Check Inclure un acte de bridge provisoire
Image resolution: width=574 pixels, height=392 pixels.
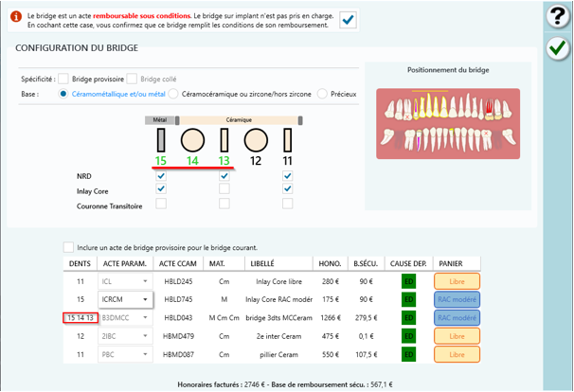click(x=68, y=247)
